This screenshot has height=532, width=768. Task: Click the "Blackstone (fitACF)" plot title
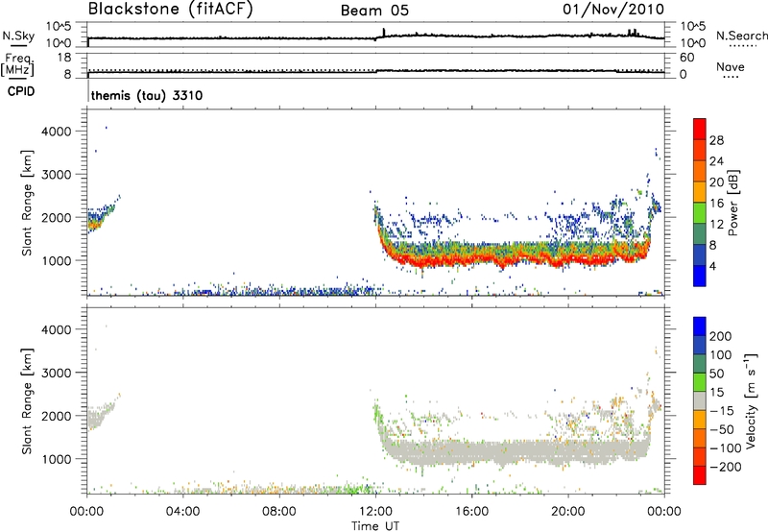pyautogui.click(x=170, y=9)
